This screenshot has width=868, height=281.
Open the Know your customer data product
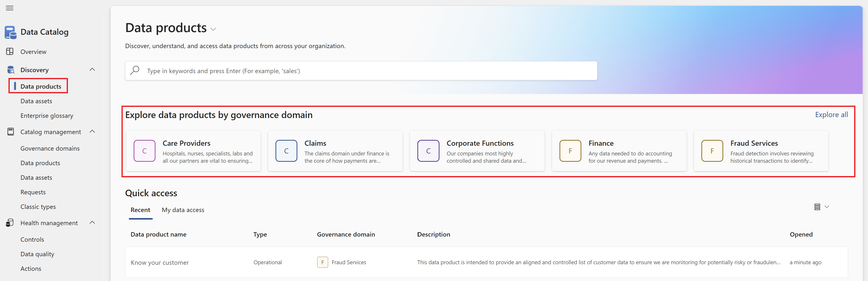(159, 263)
